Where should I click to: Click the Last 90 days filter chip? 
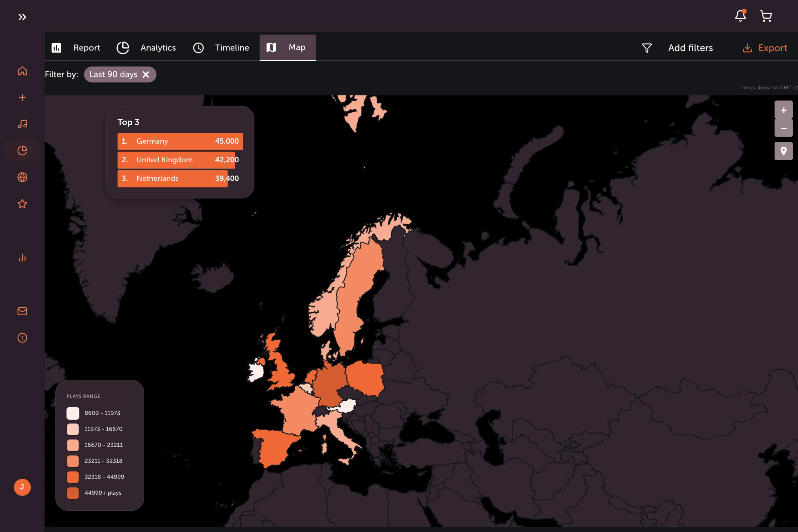[x=120, y=74]
